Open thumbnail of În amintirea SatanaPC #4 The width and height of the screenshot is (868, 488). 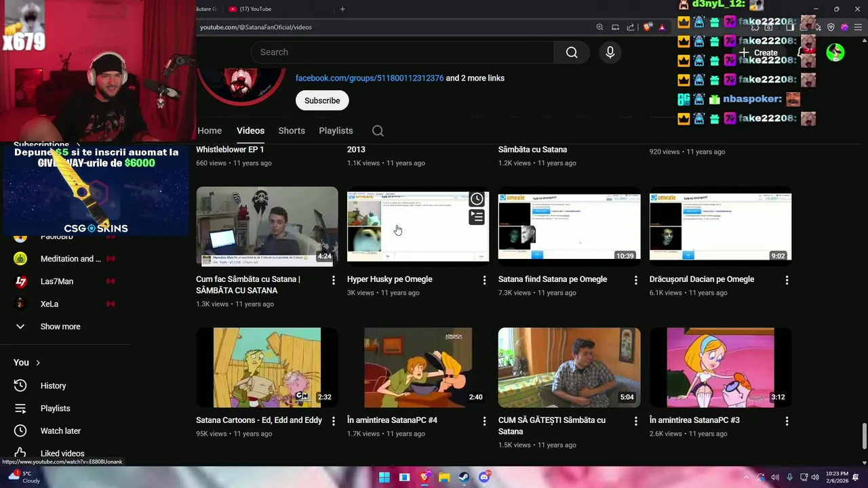[418, 368]
